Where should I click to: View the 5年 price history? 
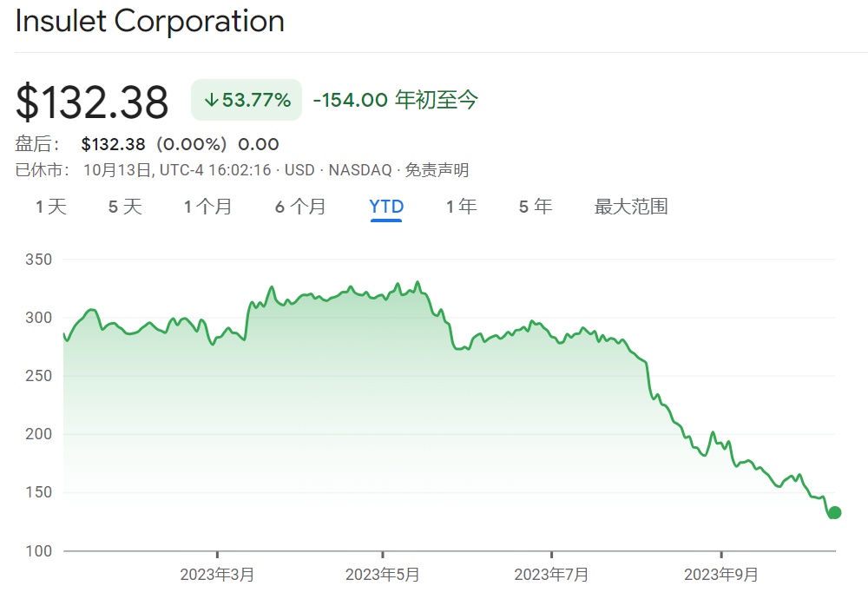pyautogui.click(x=536, y=207)
